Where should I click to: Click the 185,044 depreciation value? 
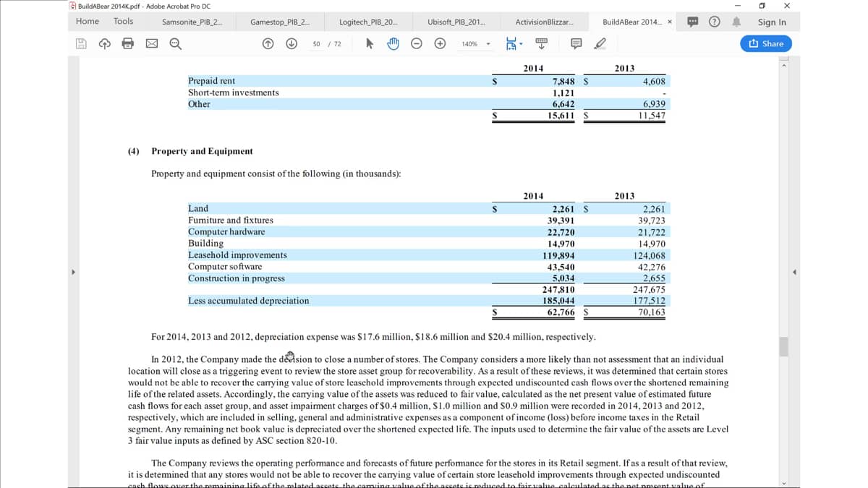click(x=558, y=301)
